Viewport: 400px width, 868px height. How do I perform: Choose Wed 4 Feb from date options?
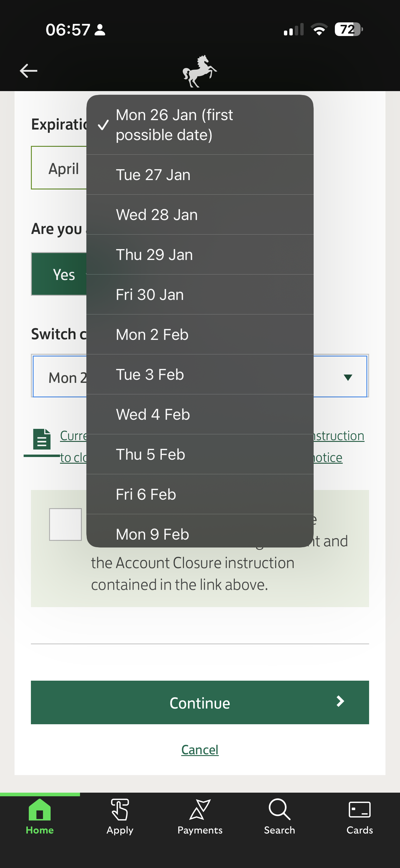tap(200, 414)
